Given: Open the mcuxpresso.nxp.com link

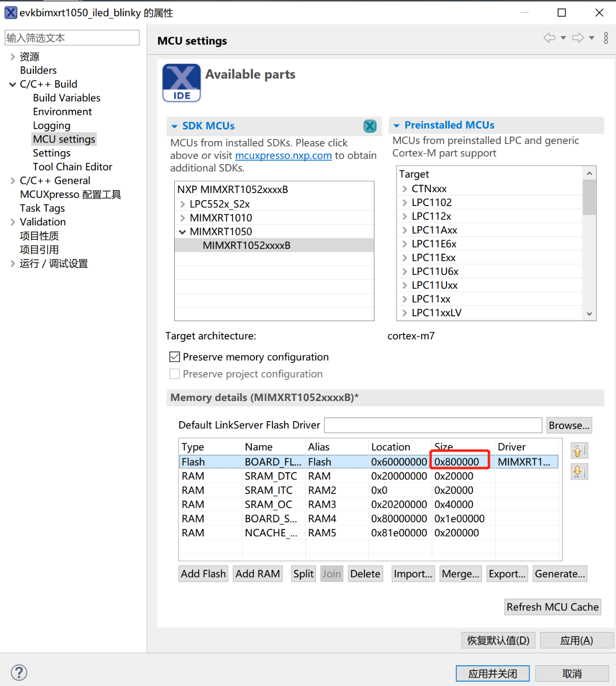Looking at the screenshot, I should click(283, 155).
